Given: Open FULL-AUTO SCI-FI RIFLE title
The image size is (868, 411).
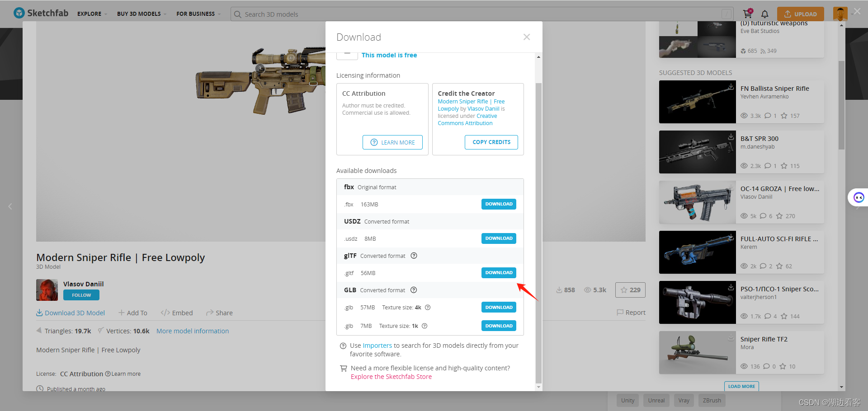Looking at the screenshot, I should (x=779, y=239).
